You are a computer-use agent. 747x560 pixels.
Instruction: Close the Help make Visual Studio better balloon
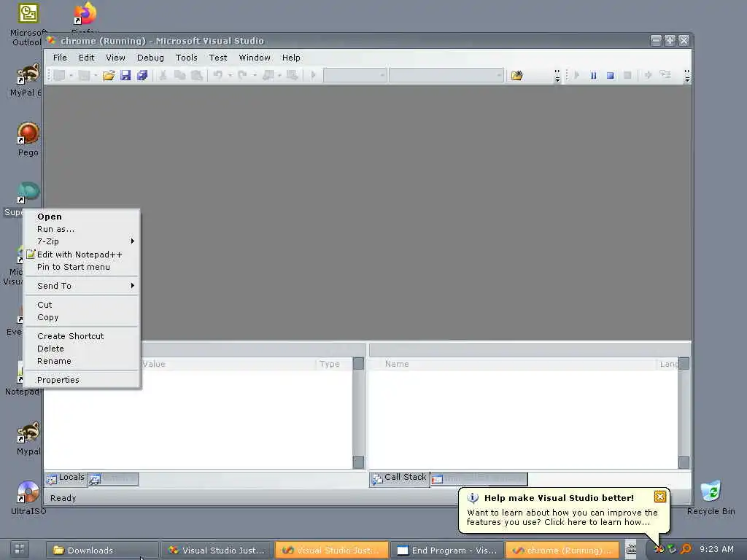[659, 497]
